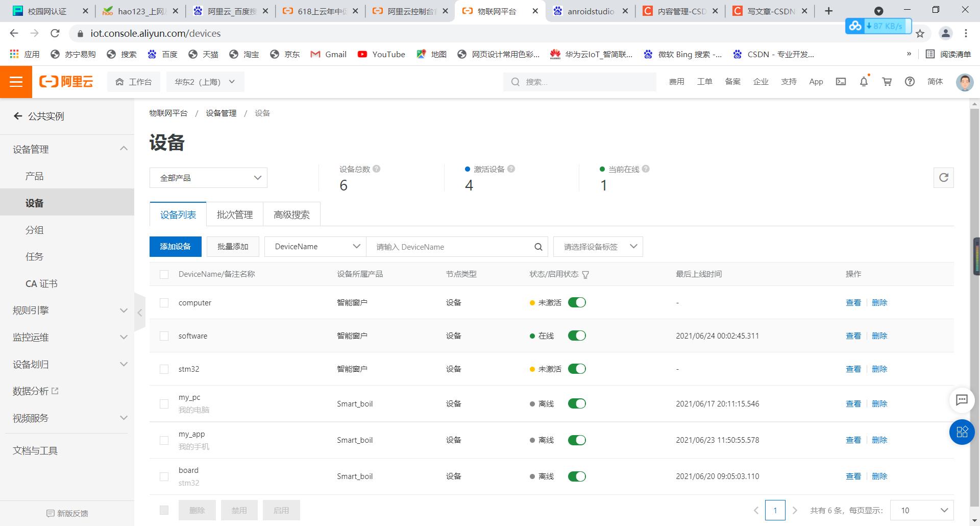The image size is (980, 526).
Task: Open the 工作台 workbench button
Action: click(x=134, y=82)
